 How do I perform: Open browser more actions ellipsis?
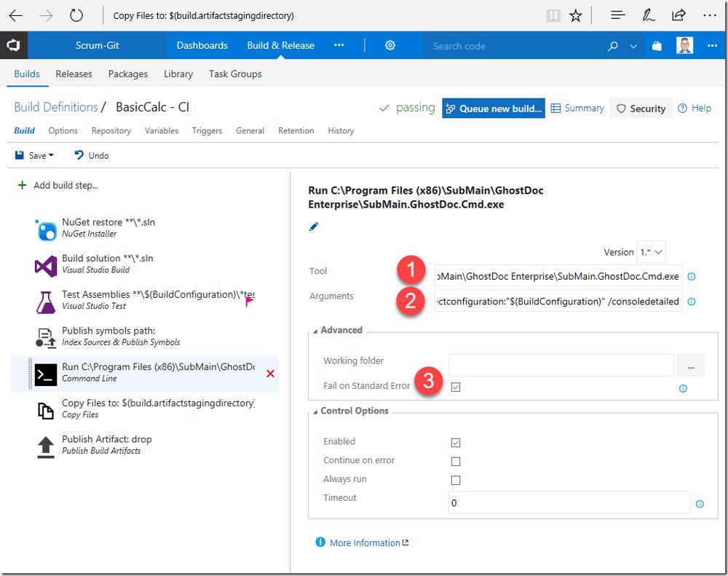point(709,15)
